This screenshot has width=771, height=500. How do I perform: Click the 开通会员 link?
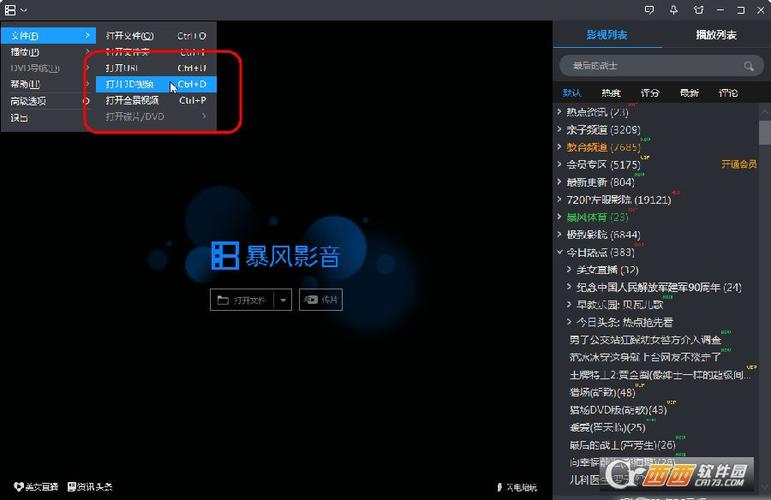(739, 164)
